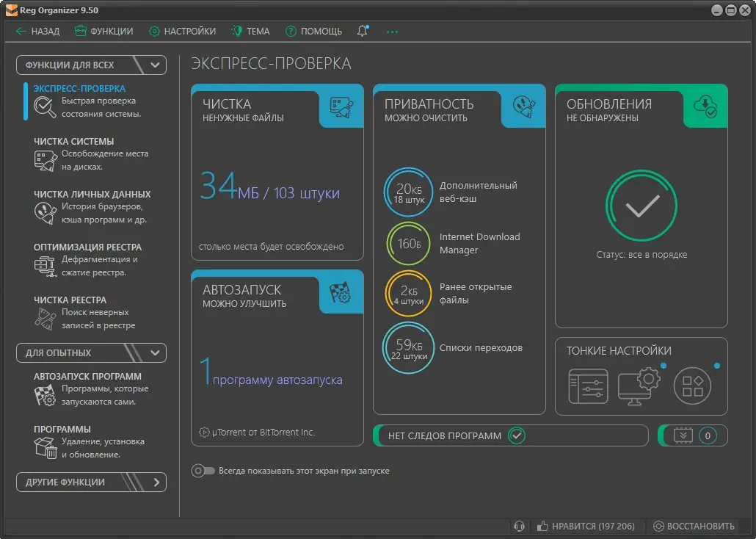
Task: Click the Чистка личных данных sidebar icon
Action: [46, 213]
